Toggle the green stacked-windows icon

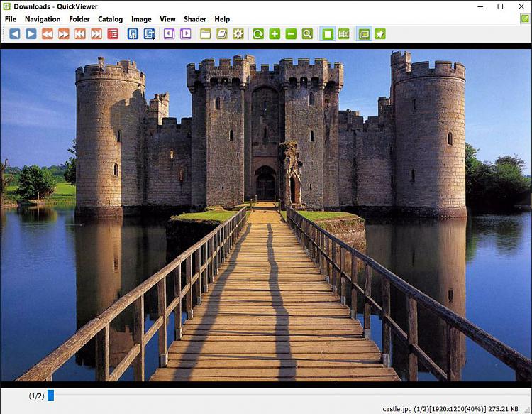[x=364, y=34]
